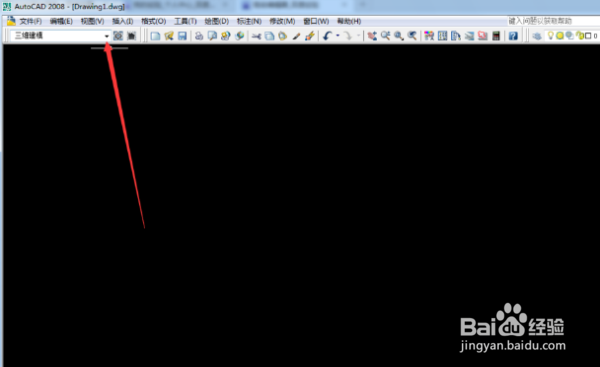
Task: Open the 窗口(W) menu
Action: pyautogui.click(x=316, y=21)
